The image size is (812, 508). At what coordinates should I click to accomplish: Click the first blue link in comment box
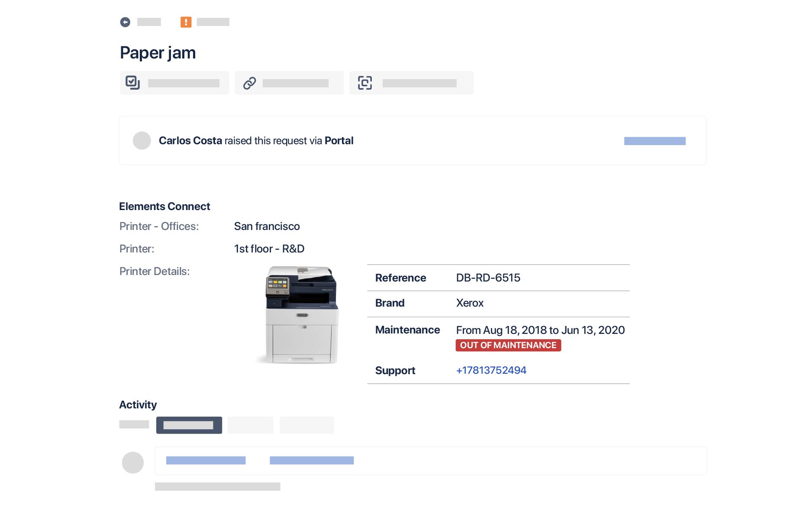(x=206, y=460)
